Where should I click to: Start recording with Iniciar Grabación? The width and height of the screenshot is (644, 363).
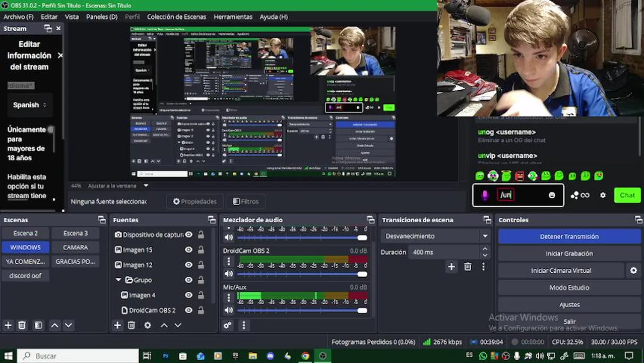coord(569,254)
